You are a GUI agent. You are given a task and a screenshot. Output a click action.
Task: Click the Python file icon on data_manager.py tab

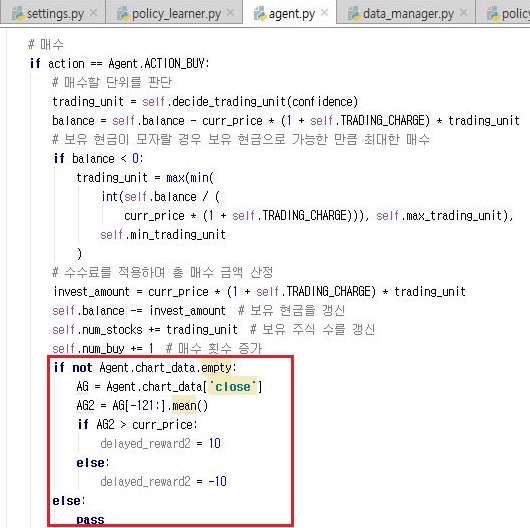[354, 14]
